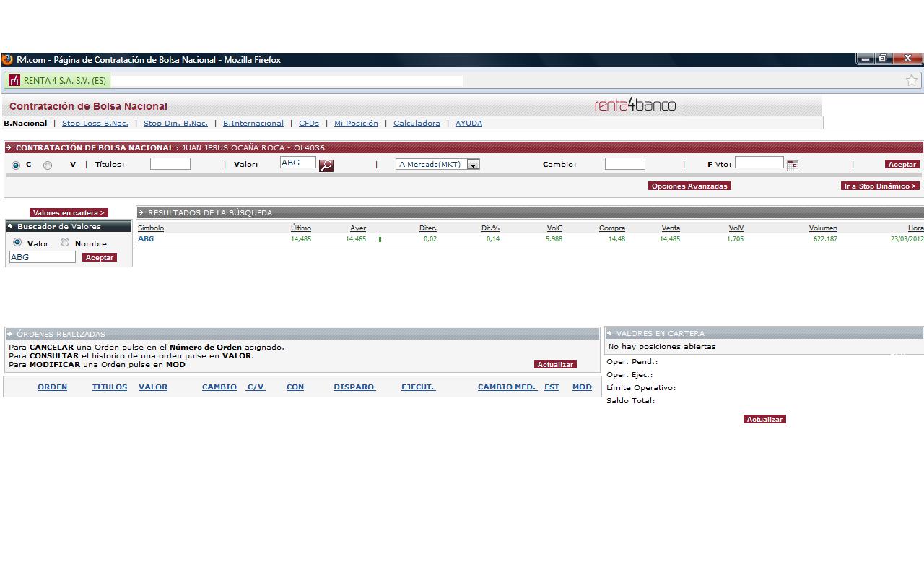Click the CON column header link
924x578 pixels.
[295, 387]
